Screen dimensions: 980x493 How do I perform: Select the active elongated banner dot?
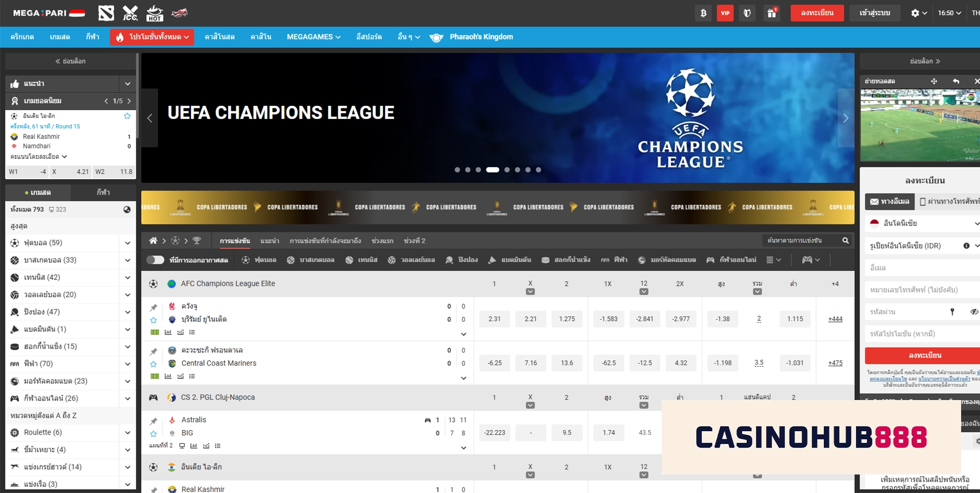pyautogui.click(x=493, y=170)
